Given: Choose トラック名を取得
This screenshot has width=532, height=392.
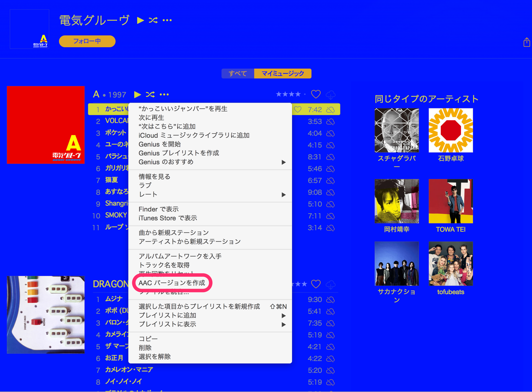Looking at the screenshot, I should (x=210, y=265).
